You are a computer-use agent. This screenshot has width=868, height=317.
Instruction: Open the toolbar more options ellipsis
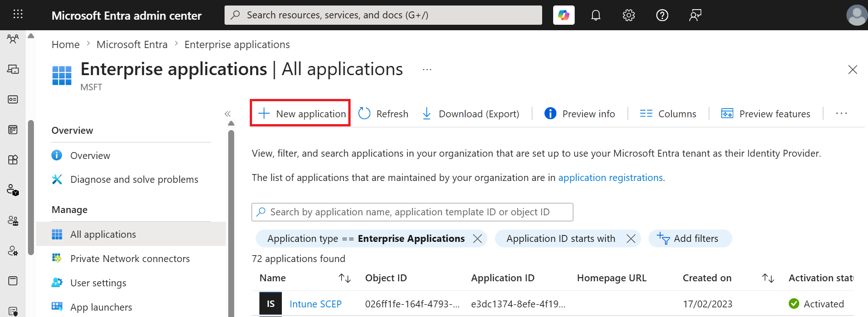841,114
